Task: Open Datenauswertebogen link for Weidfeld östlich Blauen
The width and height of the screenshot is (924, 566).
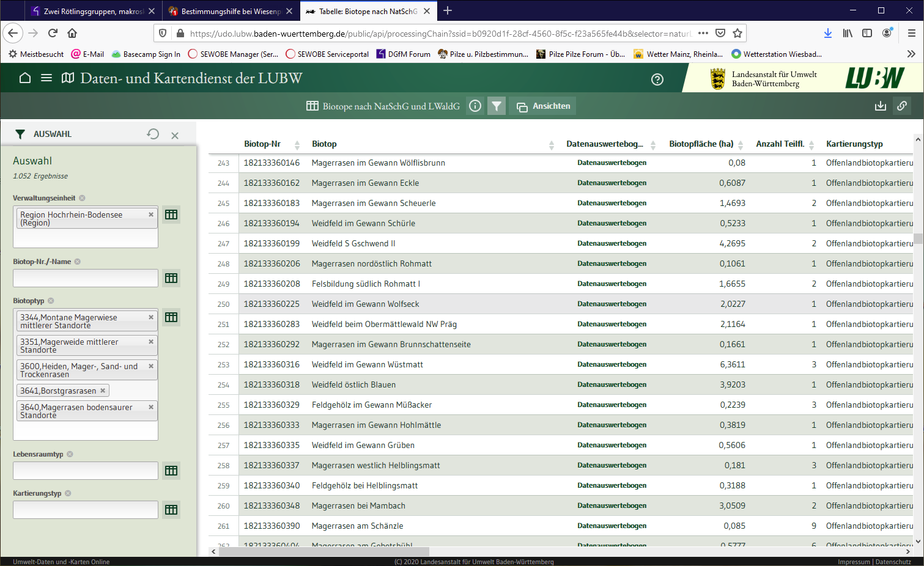Action: pos(612,384)
